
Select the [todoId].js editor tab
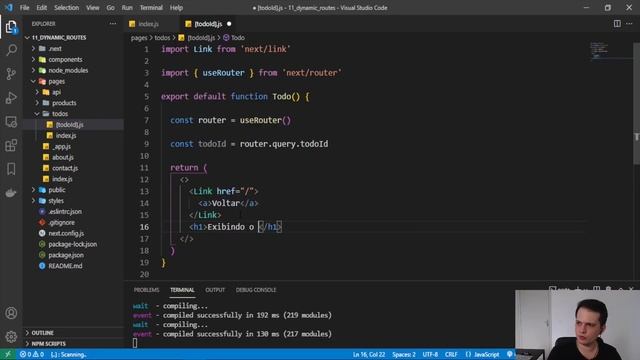pyautogui.click(x=208, y=24)
